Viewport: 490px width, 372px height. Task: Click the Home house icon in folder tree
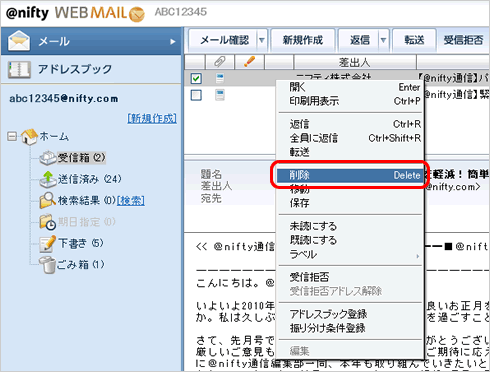[x=29, y=137]
